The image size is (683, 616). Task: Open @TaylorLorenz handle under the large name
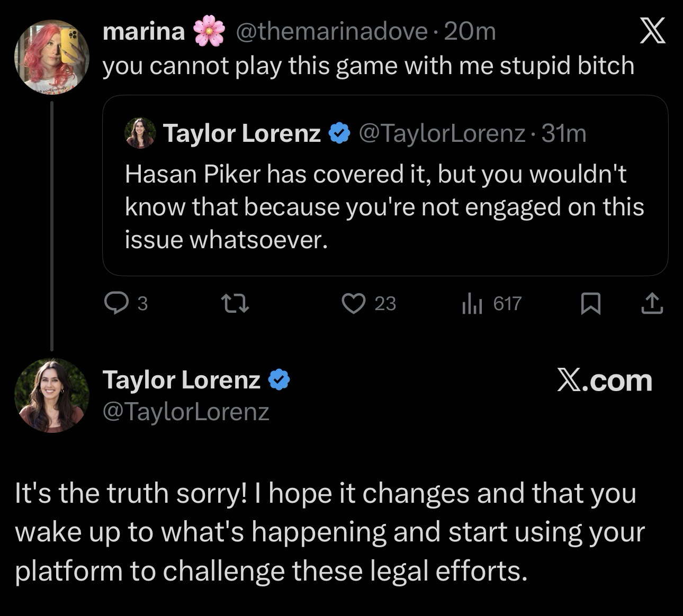[x=186, y=411]
